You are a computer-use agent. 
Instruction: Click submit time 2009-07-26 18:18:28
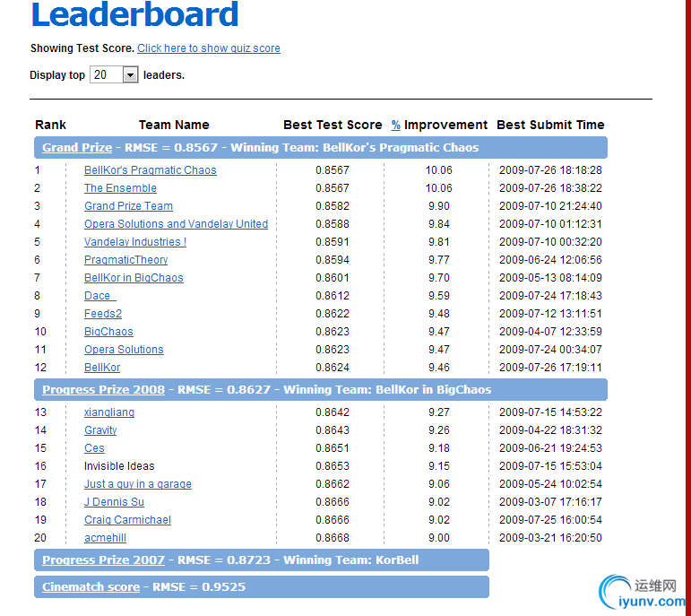point(550,170)
